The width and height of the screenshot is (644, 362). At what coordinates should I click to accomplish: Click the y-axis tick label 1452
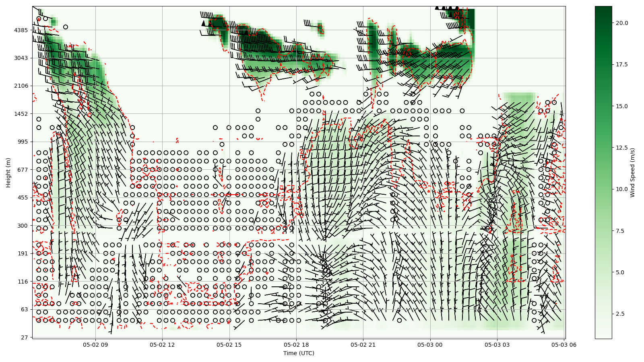[21, 114]
